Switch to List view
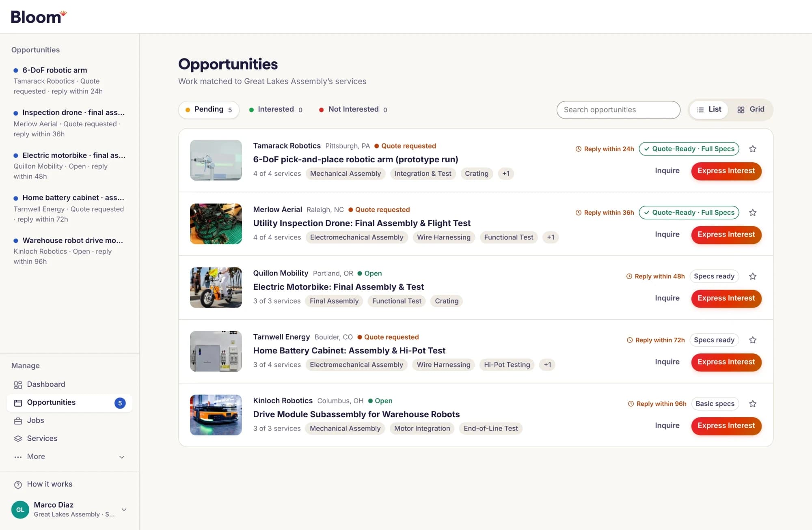This screenshot has height=530, width=812. [x=709, y=110]
